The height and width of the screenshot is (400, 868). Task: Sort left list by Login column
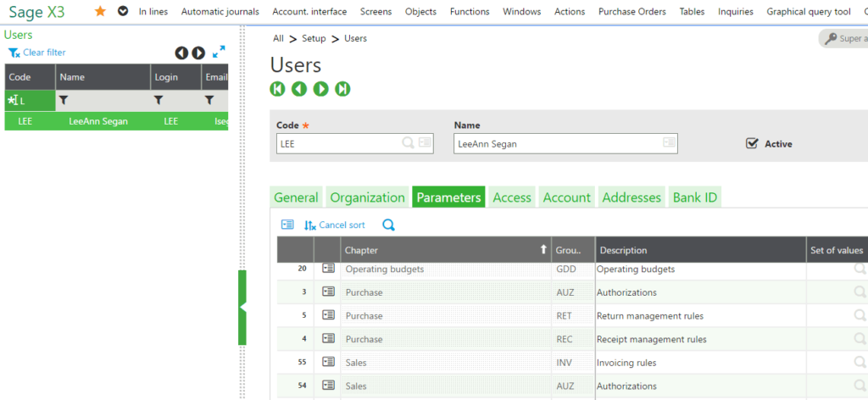tap(176, 77)
